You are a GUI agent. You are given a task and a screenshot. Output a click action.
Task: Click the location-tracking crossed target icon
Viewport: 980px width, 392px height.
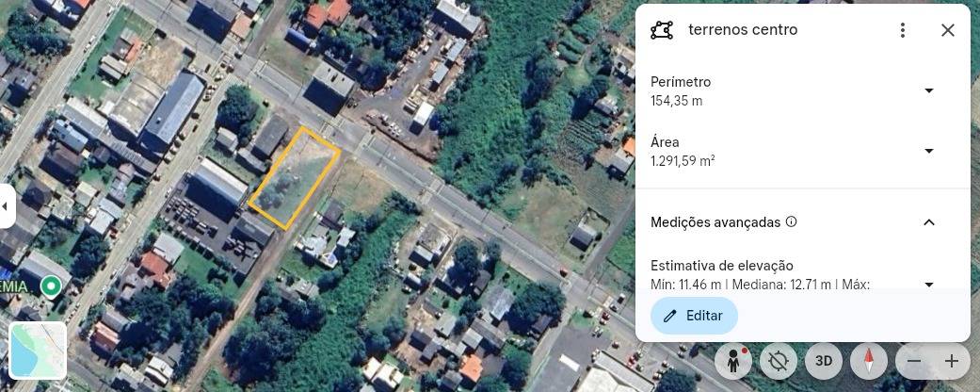point(779,361)
